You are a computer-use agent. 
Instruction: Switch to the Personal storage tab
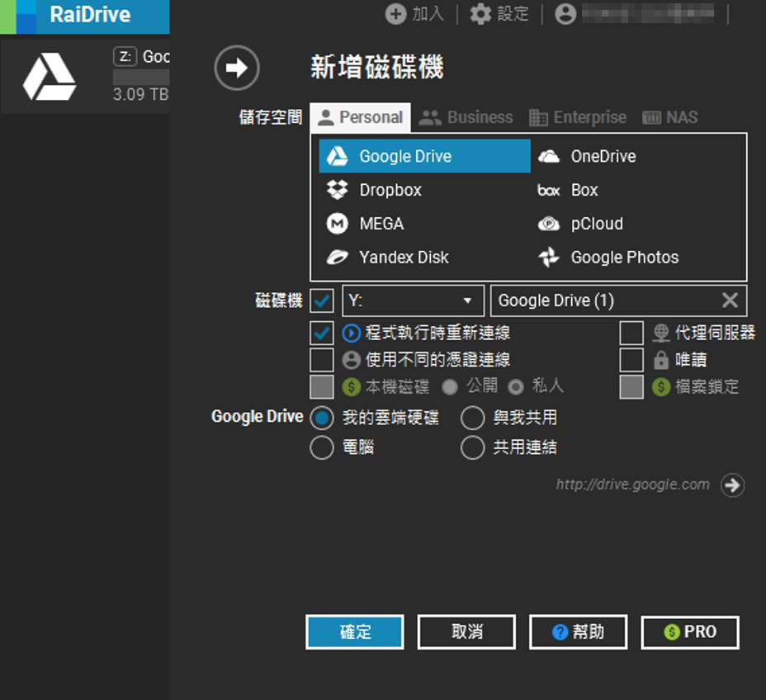pyautogui.click(x=360, y=118)
